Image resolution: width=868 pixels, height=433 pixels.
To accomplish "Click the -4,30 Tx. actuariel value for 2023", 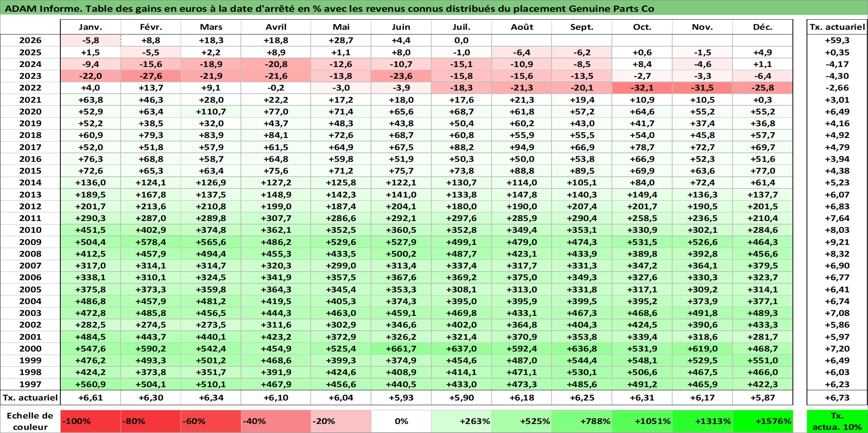I will pyautogui.click(x=837, y=76).
